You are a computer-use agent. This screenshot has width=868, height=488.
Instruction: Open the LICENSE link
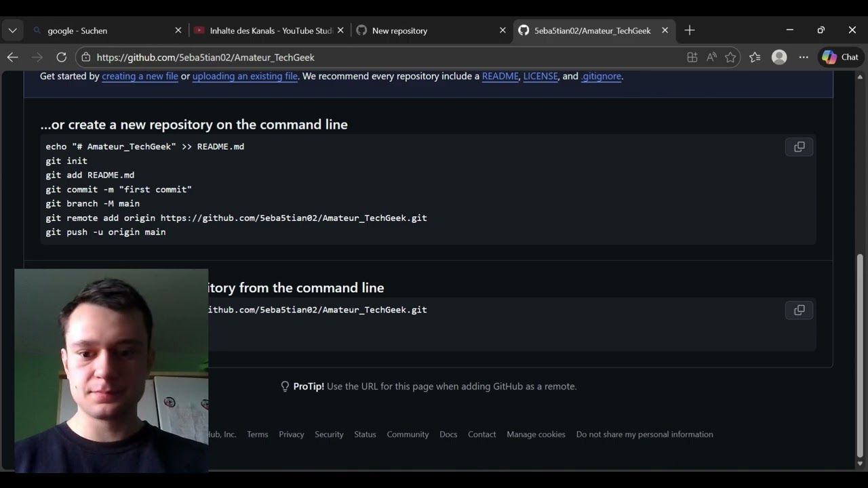click(x=540, y=76)
